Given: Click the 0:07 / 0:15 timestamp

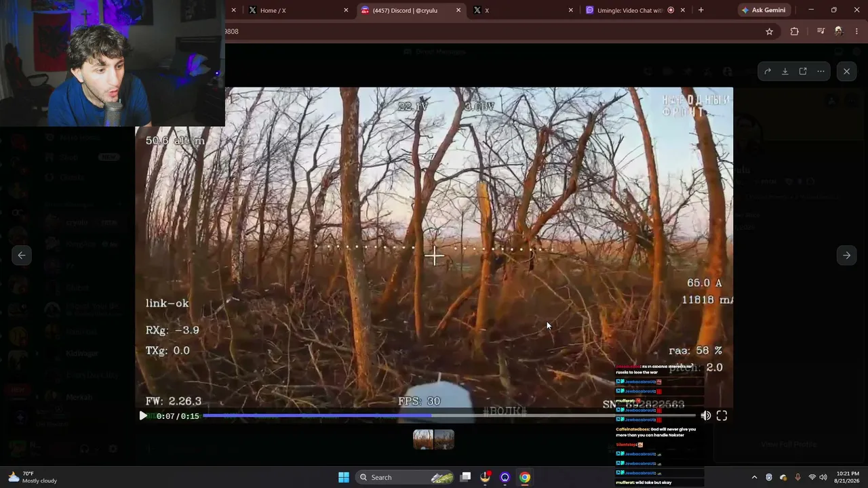Looking at the screenshot, I should coord(178,416).
